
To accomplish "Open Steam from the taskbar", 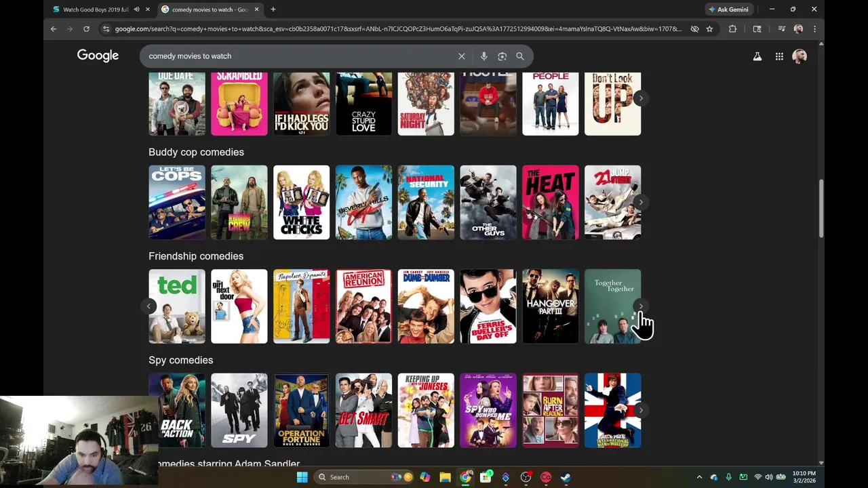I will click(x=566, y=477).
